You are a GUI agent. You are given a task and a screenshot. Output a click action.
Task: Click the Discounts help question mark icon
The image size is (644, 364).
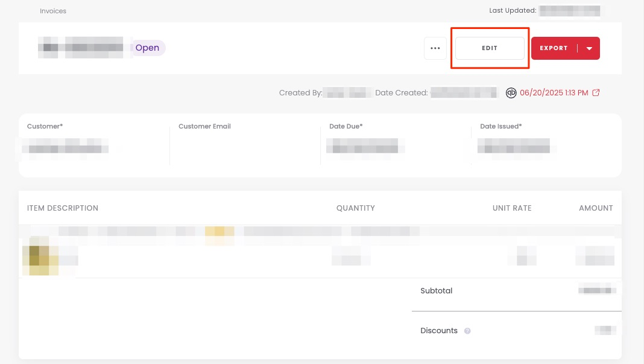coord(467,331)
